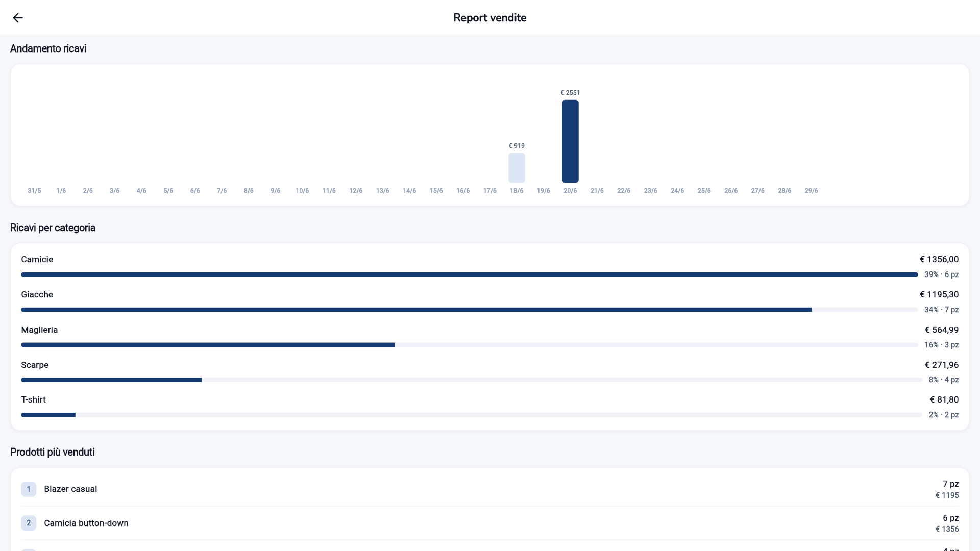Click the € 1195,30 revenue amount
This screenshot has height=551, width=980.
939,294
